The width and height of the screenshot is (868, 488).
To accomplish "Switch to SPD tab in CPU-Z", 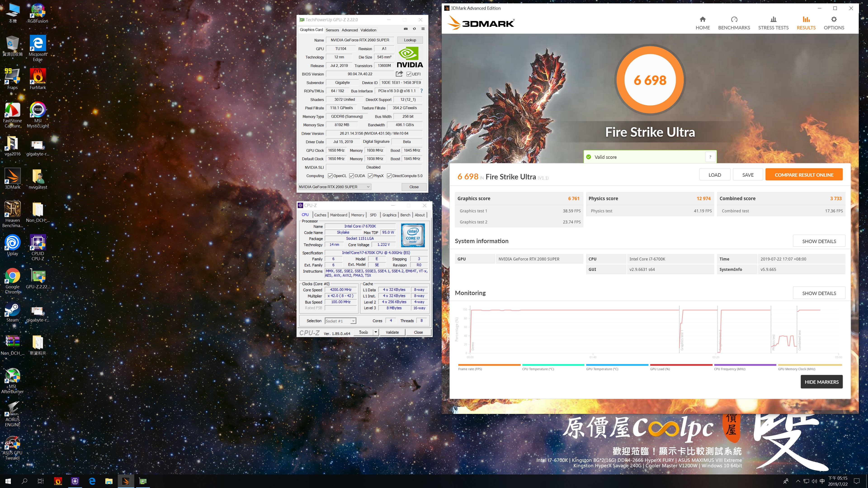I will [x=373, y=215].
